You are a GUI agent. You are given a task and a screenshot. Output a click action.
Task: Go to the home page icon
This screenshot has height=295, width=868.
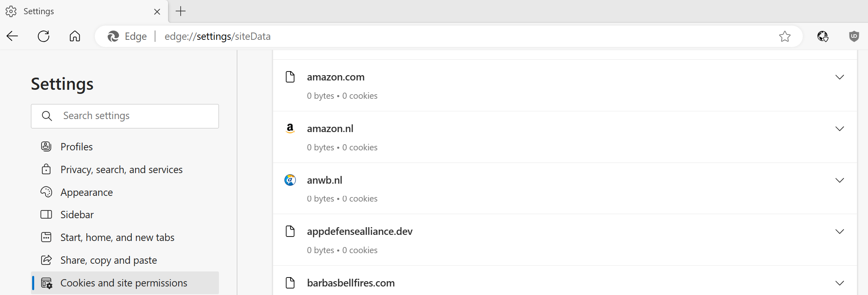75,36
